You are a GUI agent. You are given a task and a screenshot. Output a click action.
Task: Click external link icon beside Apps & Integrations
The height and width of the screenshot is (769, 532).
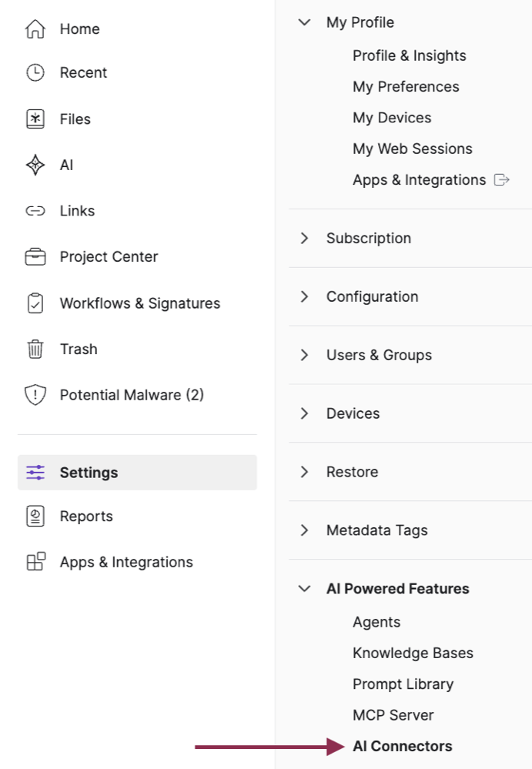coord(502,180)
